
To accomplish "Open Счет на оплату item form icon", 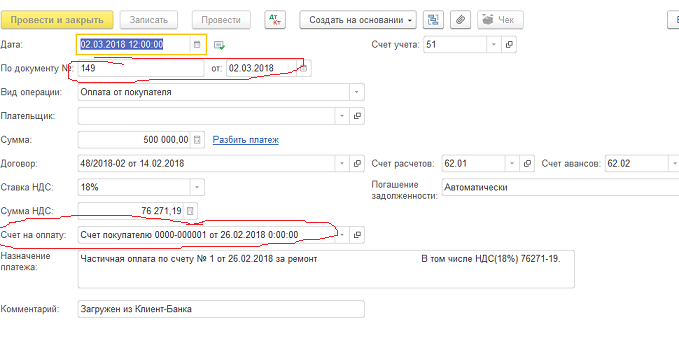I will [357, 235].
